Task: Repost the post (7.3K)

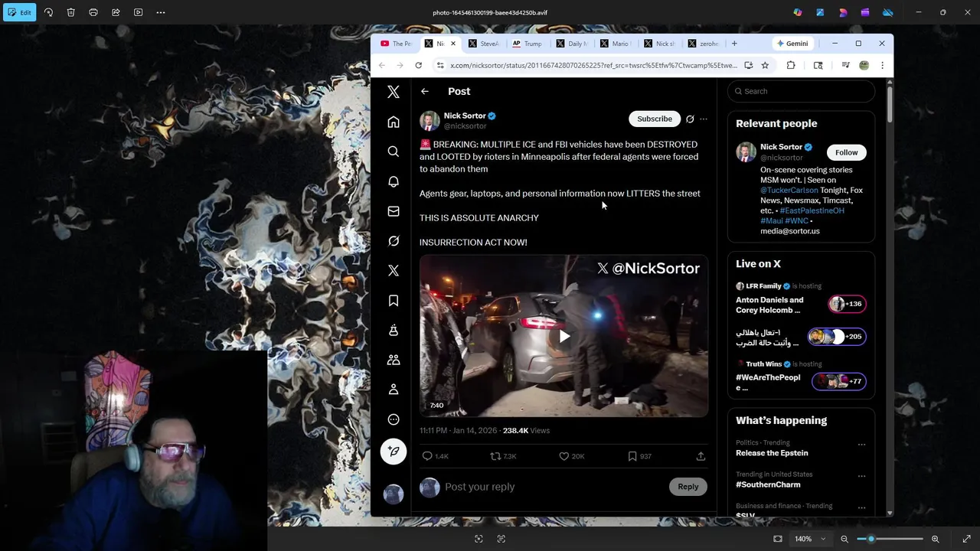Action: click(x=504, y=456)
